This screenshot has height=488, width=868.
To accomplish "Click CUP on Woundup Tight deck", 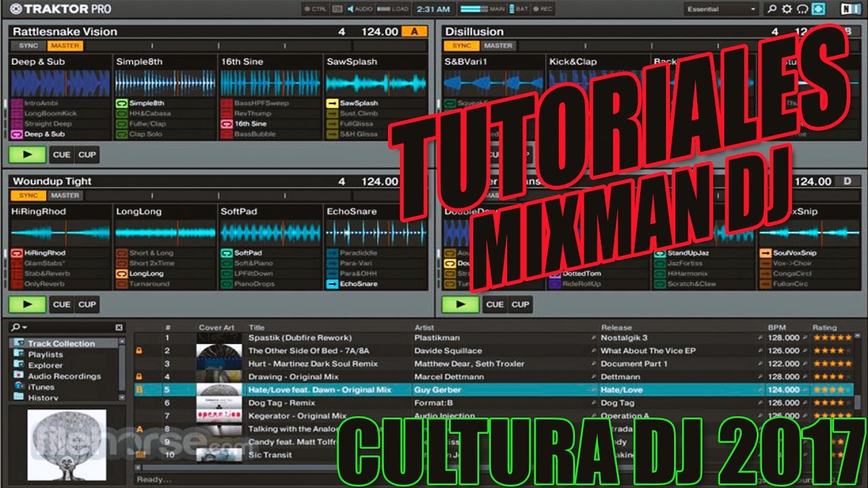I will click(x=87, y=304).
